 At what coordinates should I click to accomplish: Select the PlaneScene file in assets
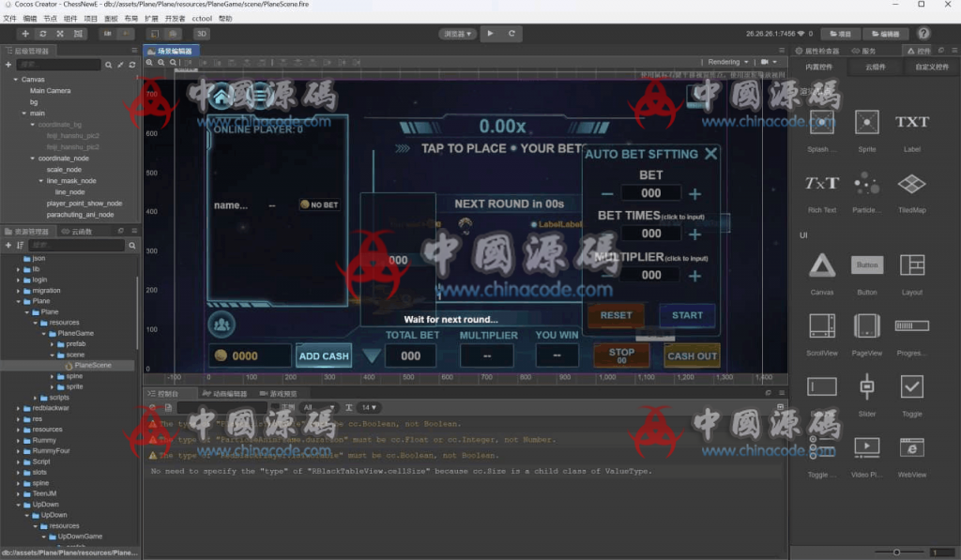tap(92, 366)
